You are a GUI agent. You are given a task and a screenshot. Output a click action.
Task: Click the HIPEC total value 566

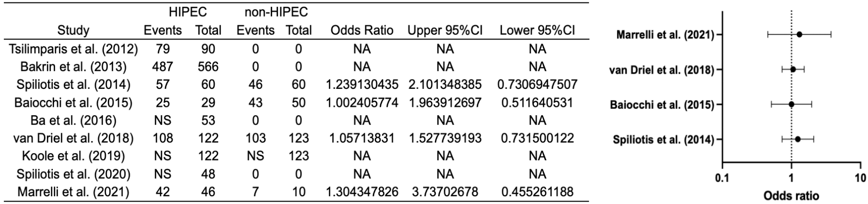208,66
